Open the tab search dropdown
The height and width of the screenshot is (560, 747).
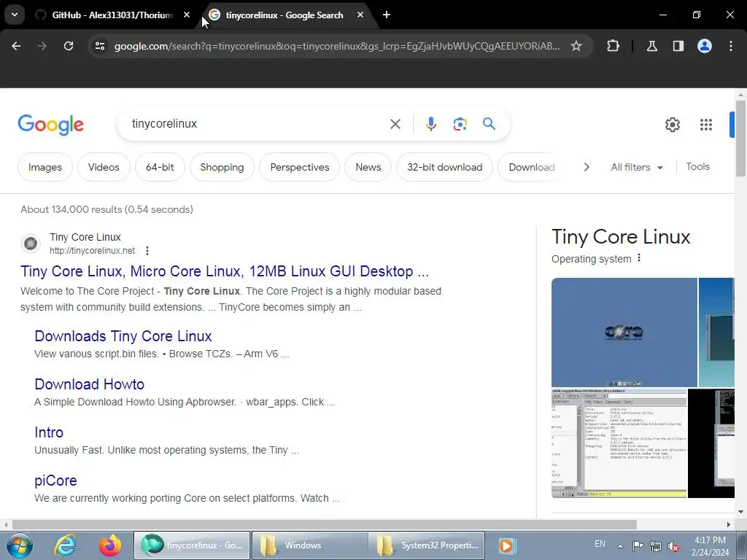click(x=15, y=15)
